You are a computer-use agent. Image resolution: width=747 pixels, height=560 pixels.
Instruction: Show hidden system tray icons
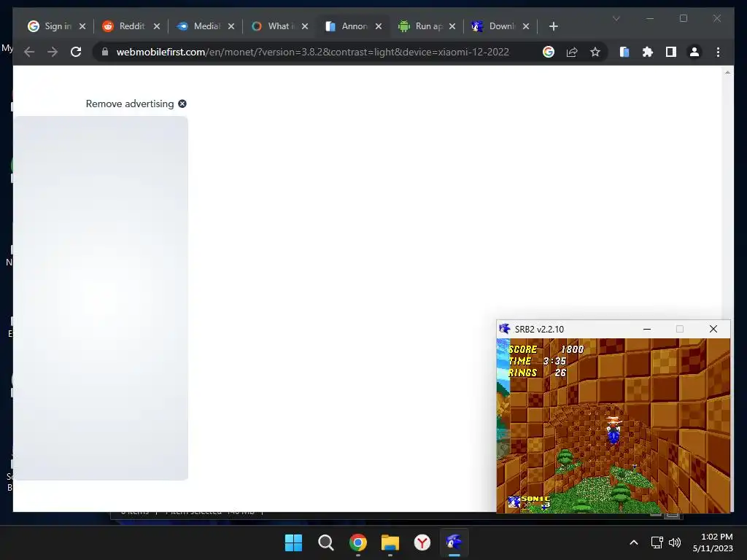[x=634, y=542]
